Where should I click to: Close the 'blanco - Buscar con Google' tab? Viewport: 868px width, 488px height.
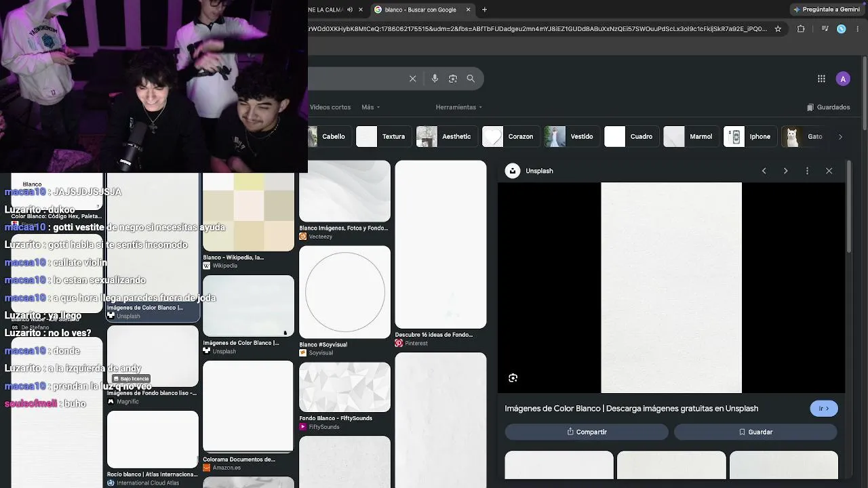pos(469,9)
